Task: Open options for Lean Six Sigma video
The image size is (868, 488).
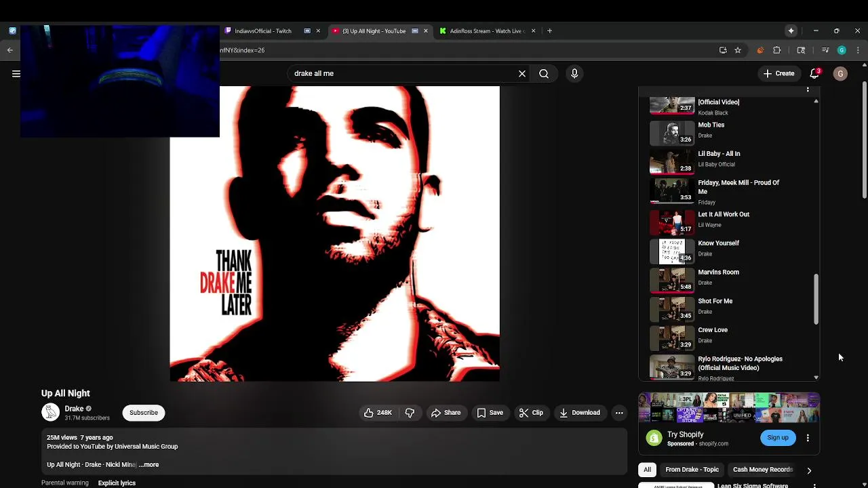Action: click(x=814, y=485)
